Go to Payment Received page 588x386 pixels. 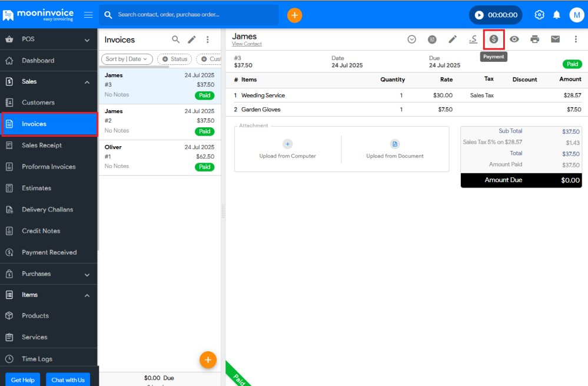point(49,252)
